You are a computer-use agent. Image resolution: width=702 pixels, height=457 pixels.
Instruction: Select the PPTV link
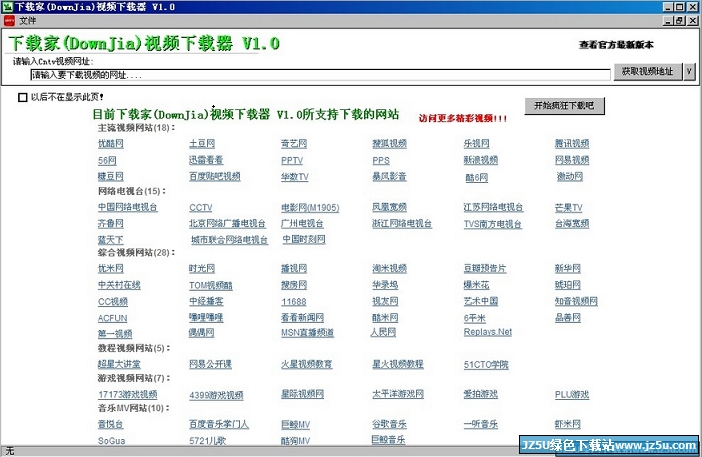coord(292,160)
